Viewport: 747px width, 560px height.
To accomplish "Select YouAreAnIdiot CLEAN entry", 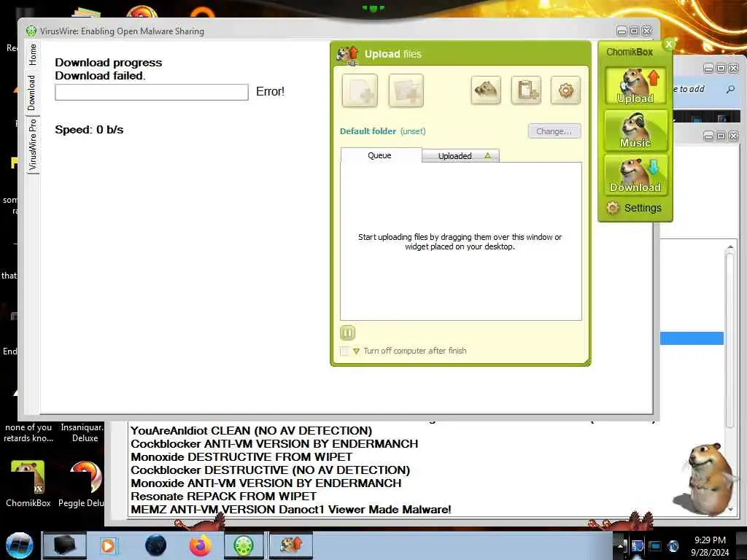I will point(252,430).
